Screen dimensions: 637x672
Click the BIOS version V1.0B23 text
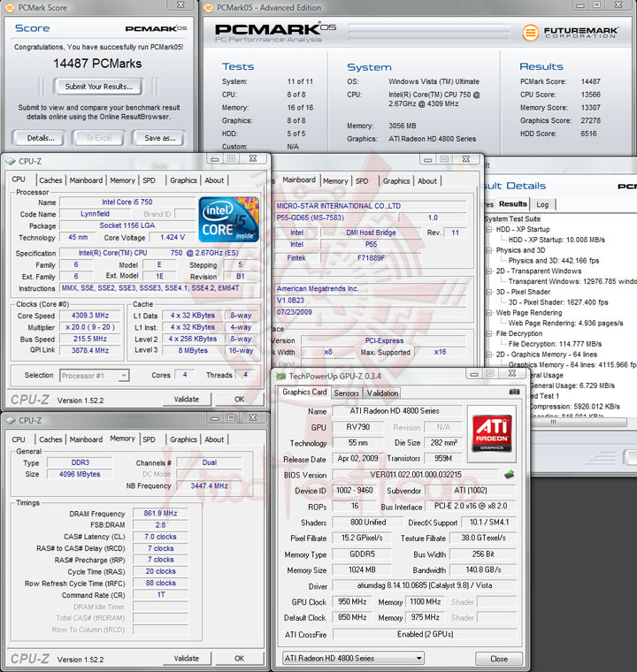point(290,301)
